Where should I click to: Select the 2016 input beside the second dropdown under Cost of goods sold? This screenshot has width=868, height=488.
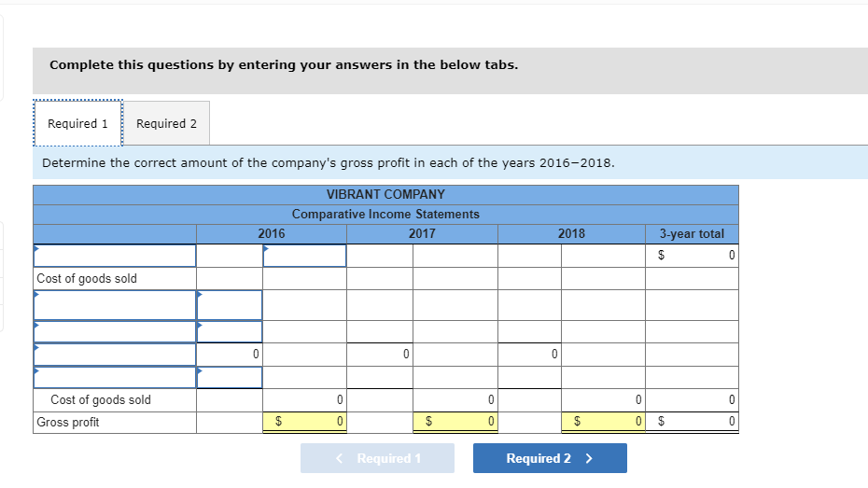pyautogui.click(x=230, y=332)
